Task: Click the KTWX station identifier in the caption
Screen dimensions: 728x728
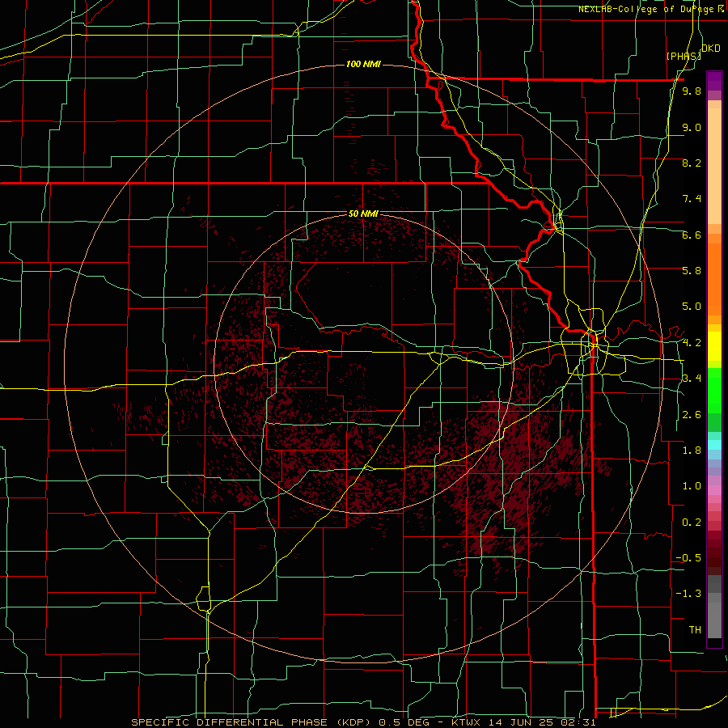Action: [467, 722]
